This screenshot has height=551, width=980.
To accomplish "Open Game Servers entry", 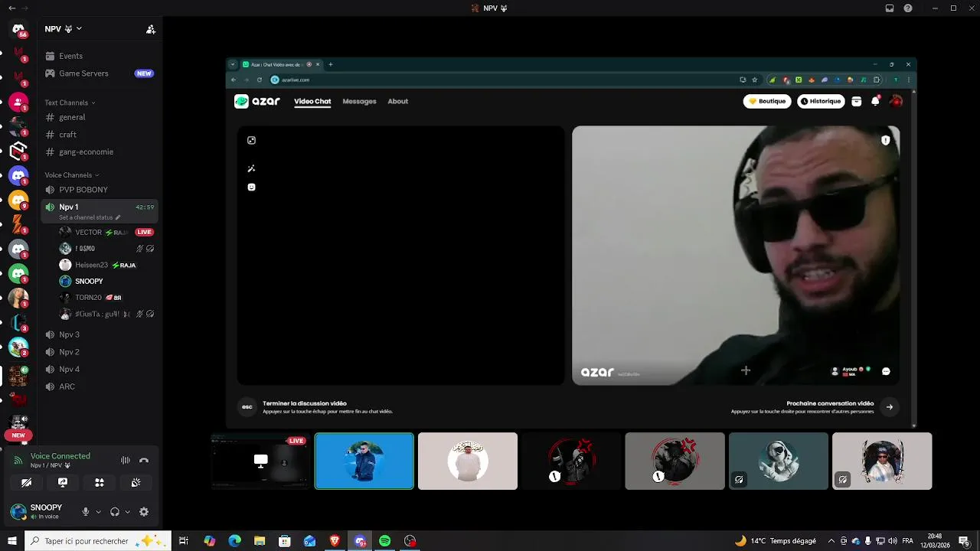I will pyautogui.click(x=100, y=73).
